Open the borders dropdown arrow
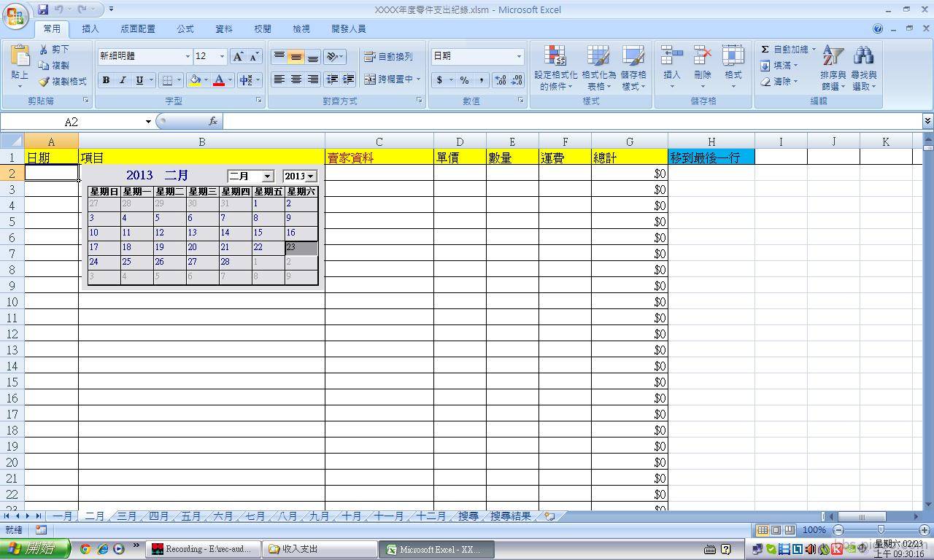Screen dimensions: 934x560 [x=179, y=79]
